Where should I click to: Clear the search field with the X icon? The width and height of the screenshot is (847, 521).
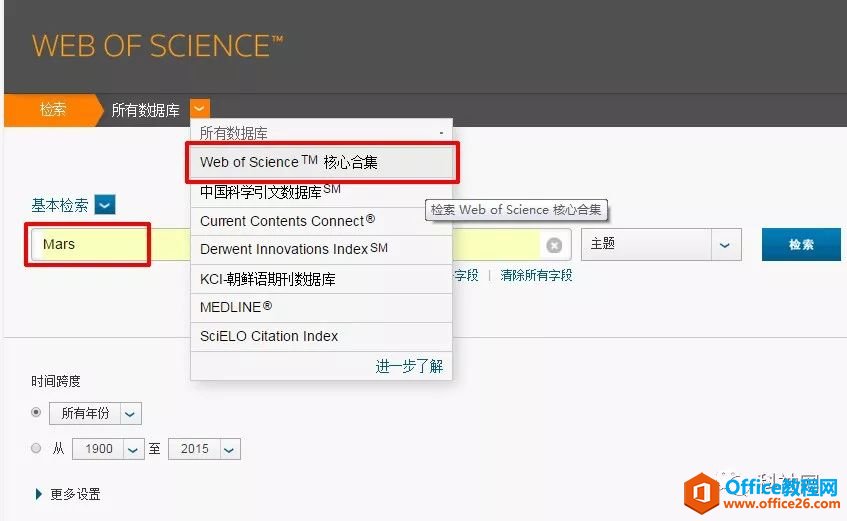point(554,245)
